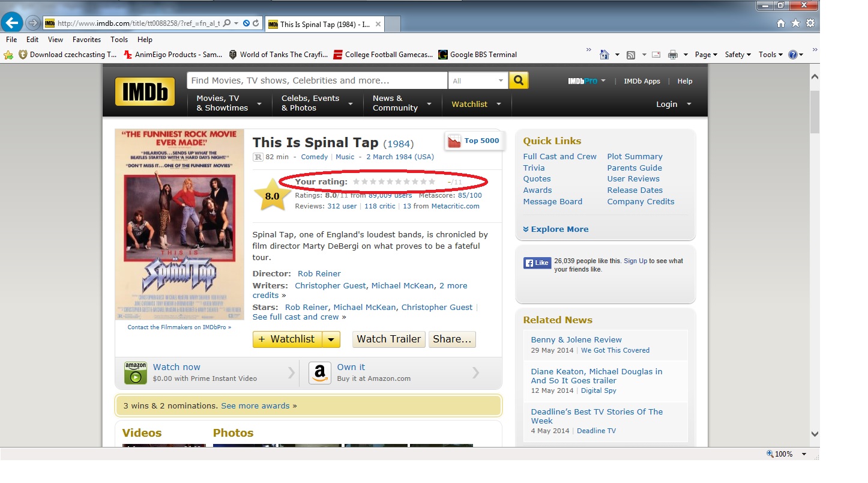868x483 pixels.
Task: Click the Find Movies search field
Action: (317, 80)
